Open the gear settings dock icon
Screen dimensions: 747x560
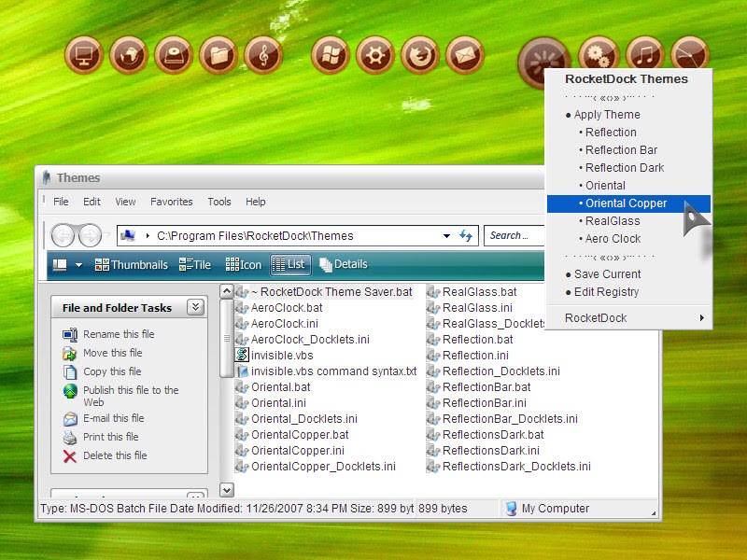click(x=375, y=55)
